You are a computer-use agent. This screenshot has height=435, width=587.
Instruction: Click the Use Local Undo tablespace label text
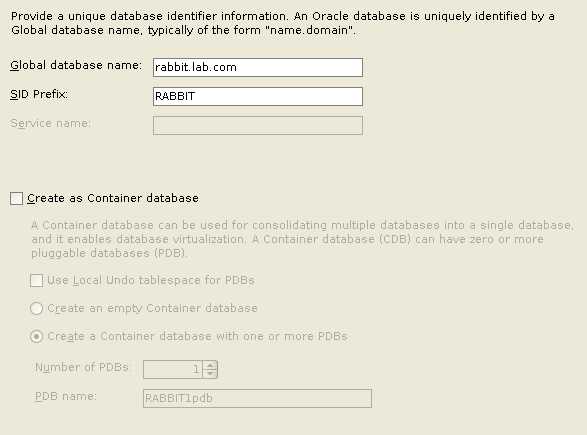150,280
